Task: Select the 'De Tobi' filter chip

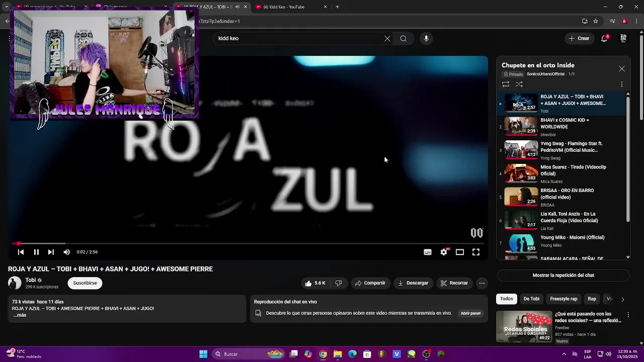Action: [x=531, y=299]
